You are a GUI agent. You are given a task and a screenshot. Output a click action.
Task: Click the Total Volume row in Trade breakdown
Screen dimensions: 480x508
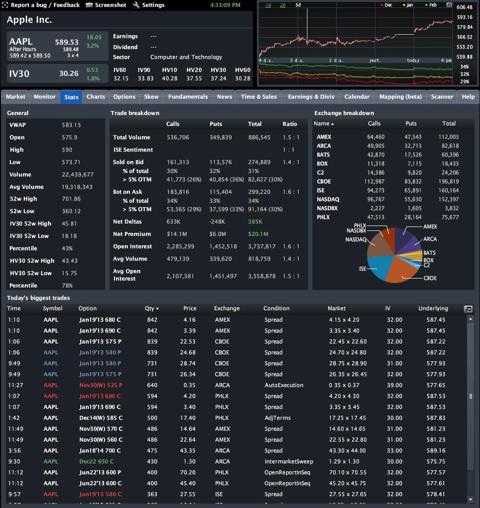(208, 137)
